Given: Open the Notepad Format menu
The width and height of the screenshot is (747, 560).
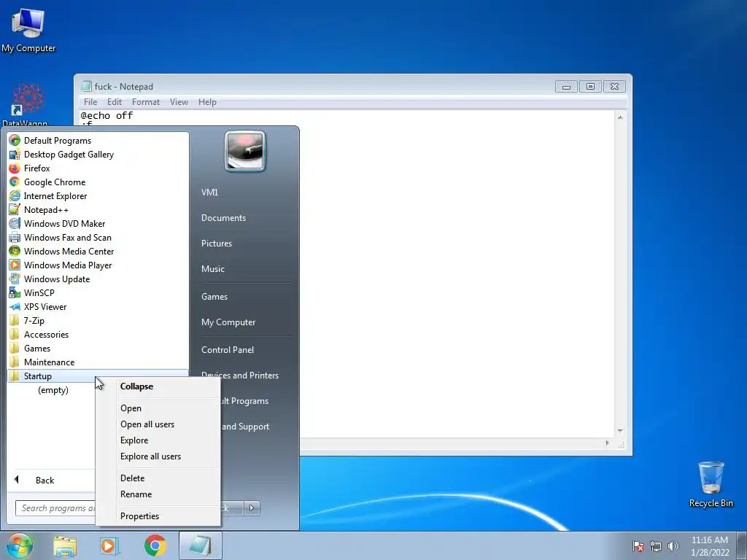Looking at the screenshot, I should 146,102.
